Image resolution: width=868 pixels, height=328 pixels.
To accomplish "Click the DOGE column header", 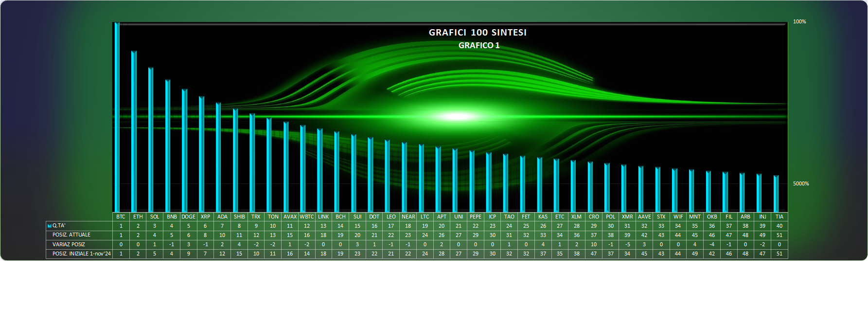I will [x=188, y=217].
